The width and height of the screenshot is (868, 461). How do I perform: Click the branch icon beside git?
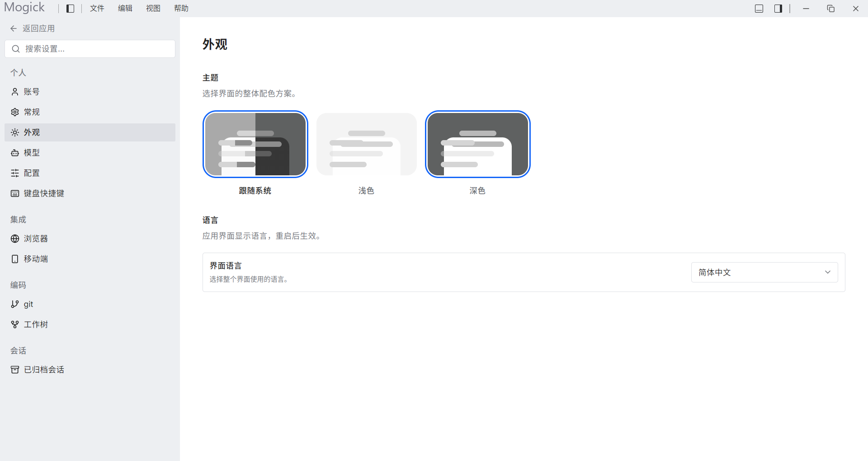click(x=15, y=304)
